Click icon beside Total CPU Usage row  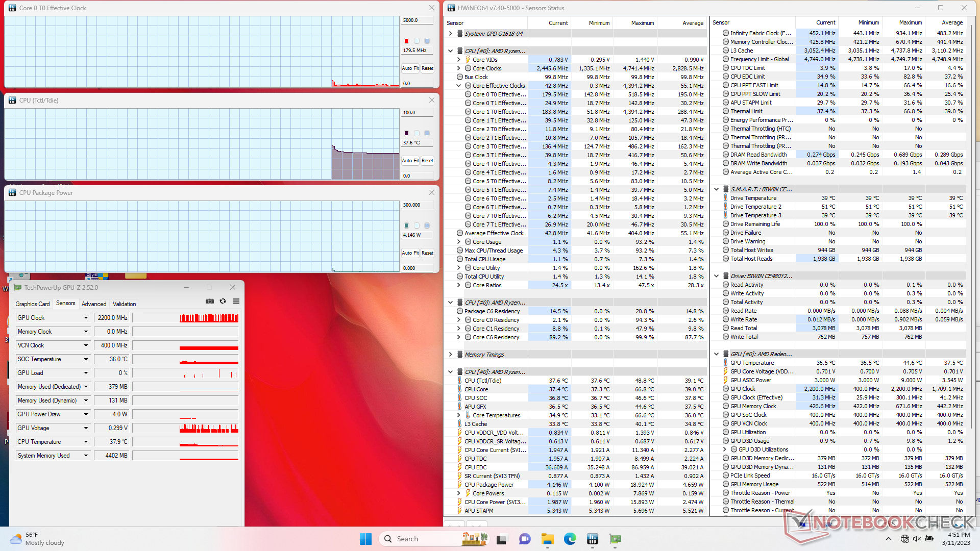pos(459,259)
